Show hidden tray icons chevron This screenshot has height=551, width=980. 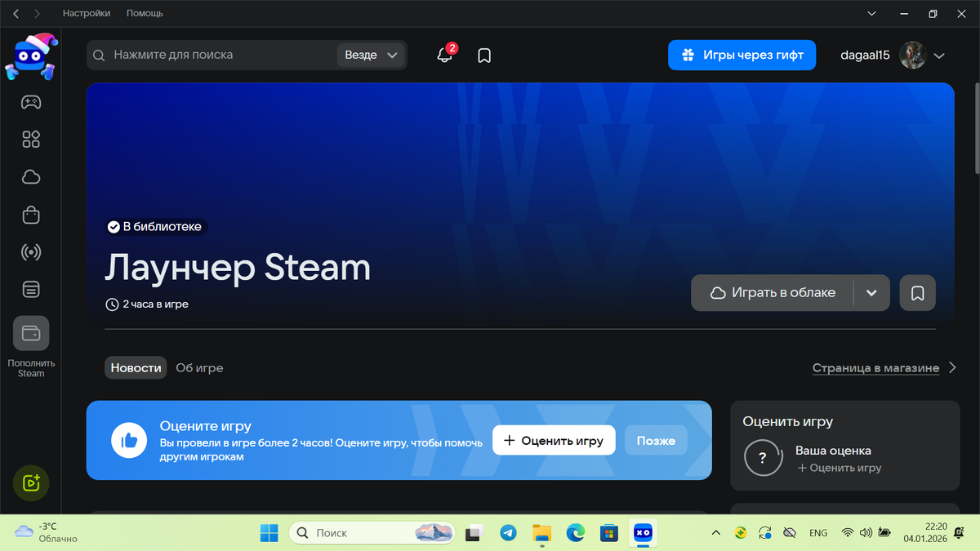(715, 533)
